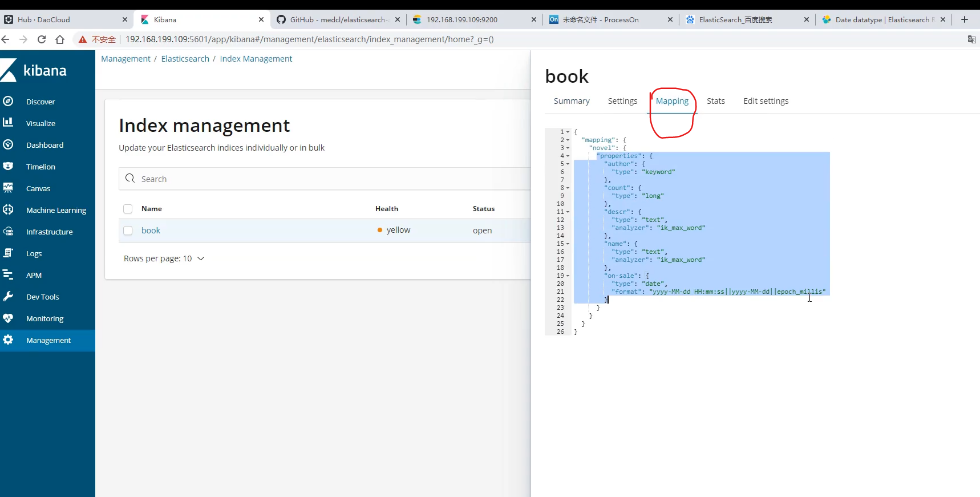Collapse the "properties" fold arrow on line 4

pos(568,156)
